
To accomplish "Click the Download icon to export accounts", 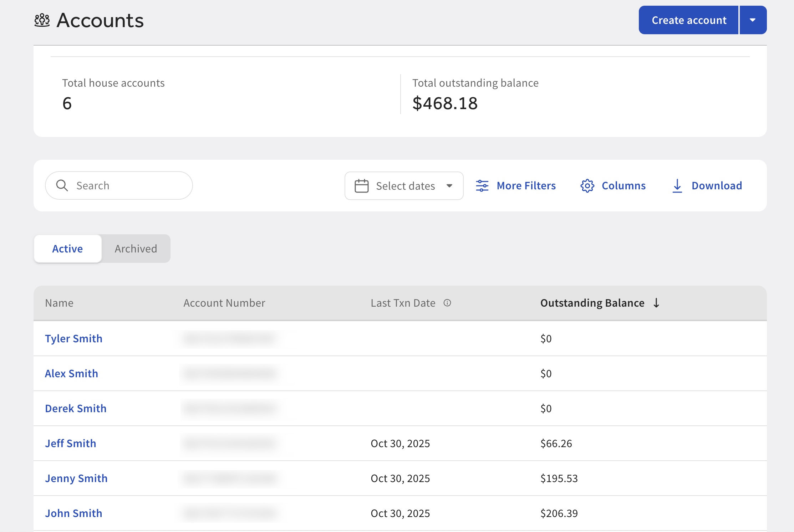I will [x=677, y=185].
